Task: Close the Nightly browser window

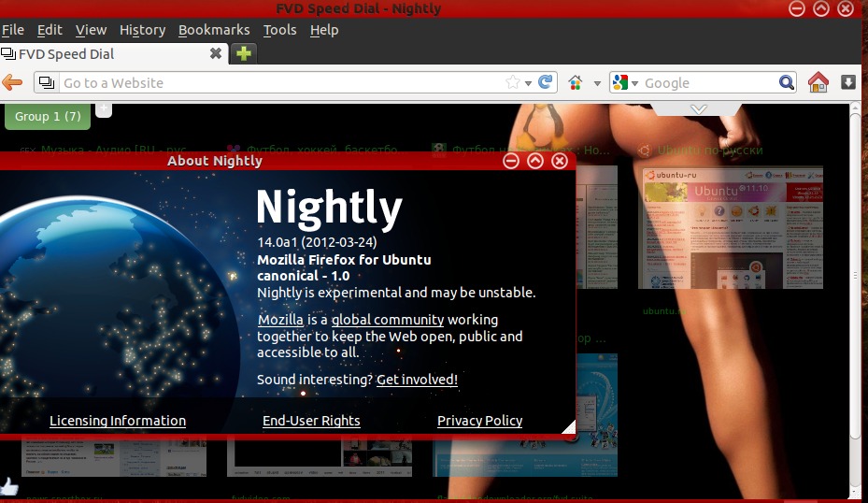Action: (x=846, y=8)
